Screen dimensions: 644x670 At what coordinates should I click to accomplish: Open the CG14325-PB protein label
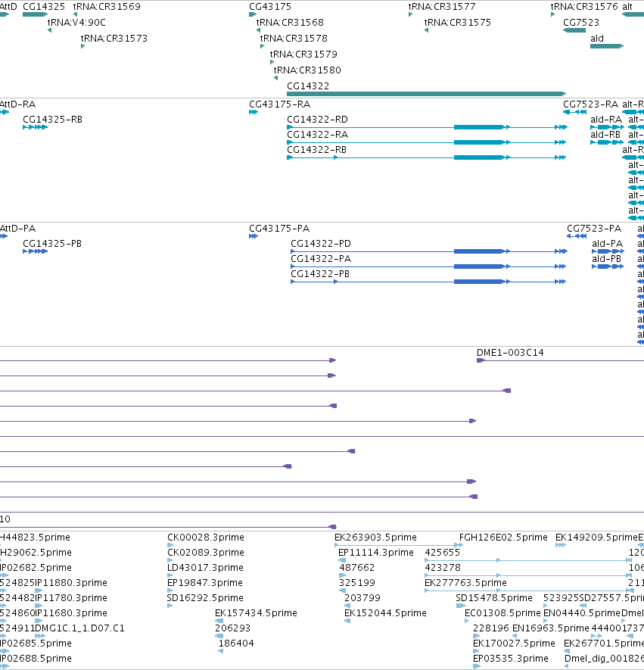point(52,244)
